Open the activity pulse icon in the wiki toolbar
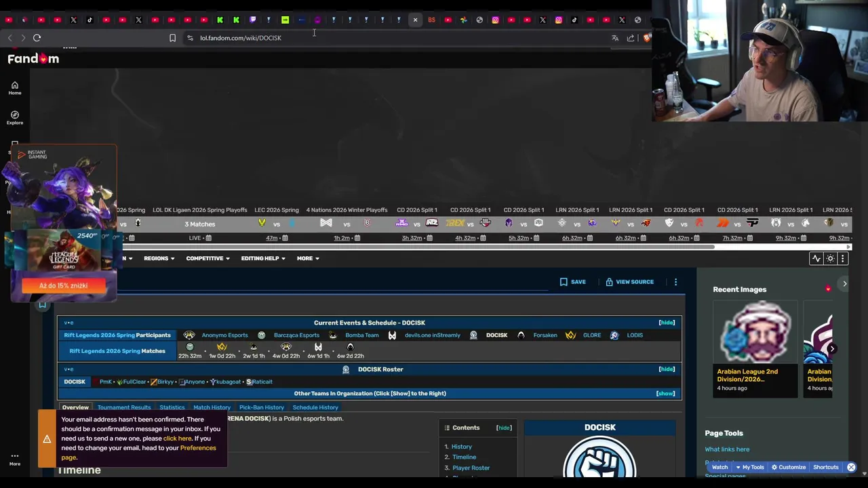The height and width of the screenshot is (488, 868). point(816,258)
